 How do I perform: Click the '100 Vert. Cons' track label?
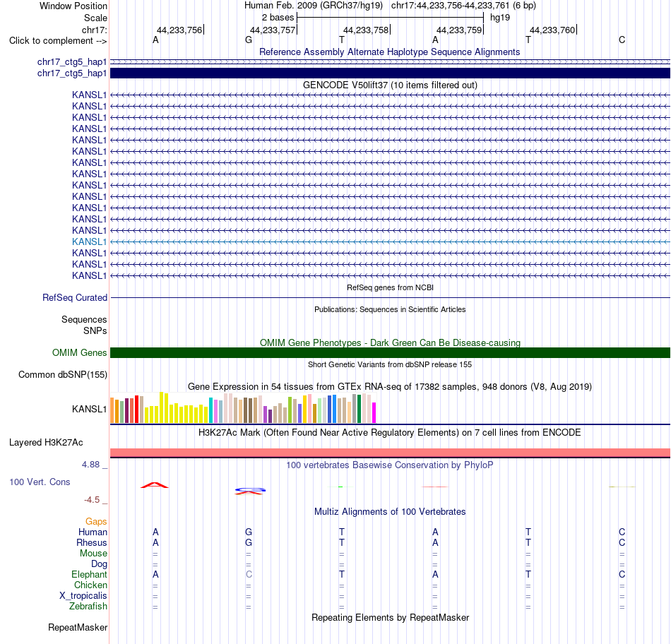pos(40,482)
